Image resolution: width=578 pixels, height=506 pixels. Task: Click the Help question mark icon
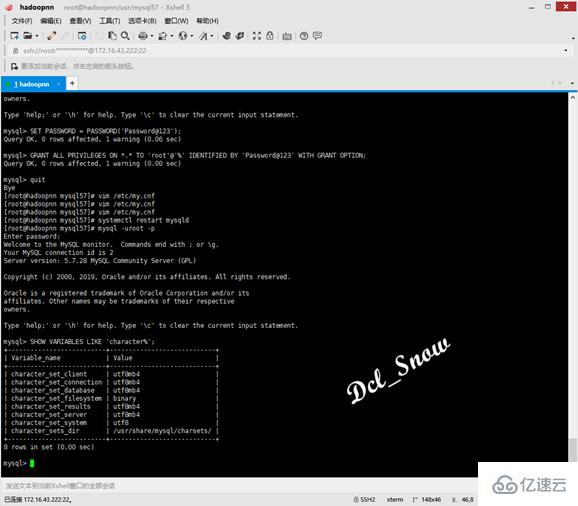click(x=304, y=35)
